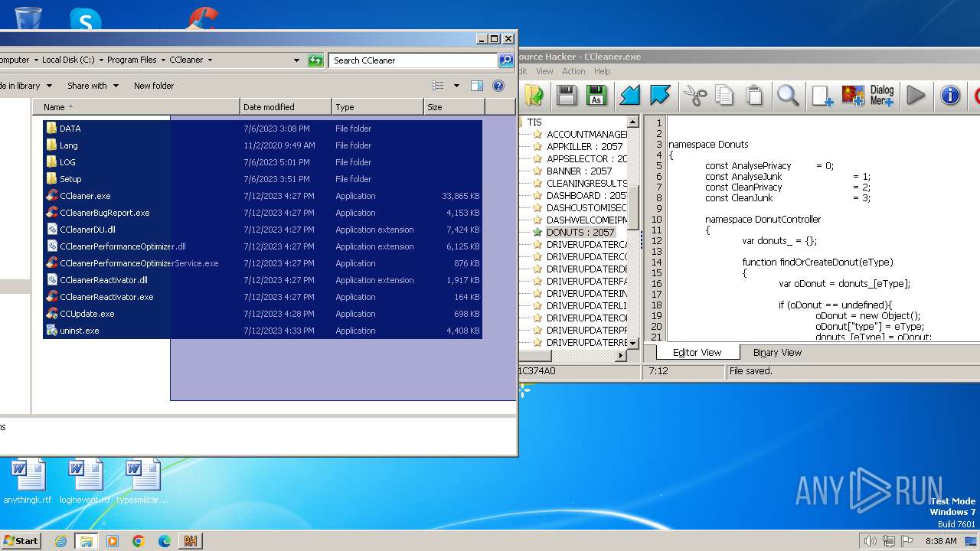This screenshot has width=980, height=551.
Task: Click the Program Files breadcrumb
Action: pos(132,60)
